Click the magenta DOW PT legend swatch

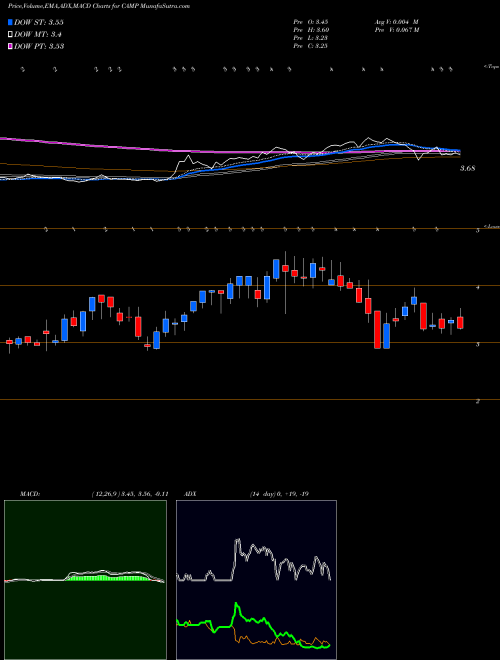click(10, 46)
